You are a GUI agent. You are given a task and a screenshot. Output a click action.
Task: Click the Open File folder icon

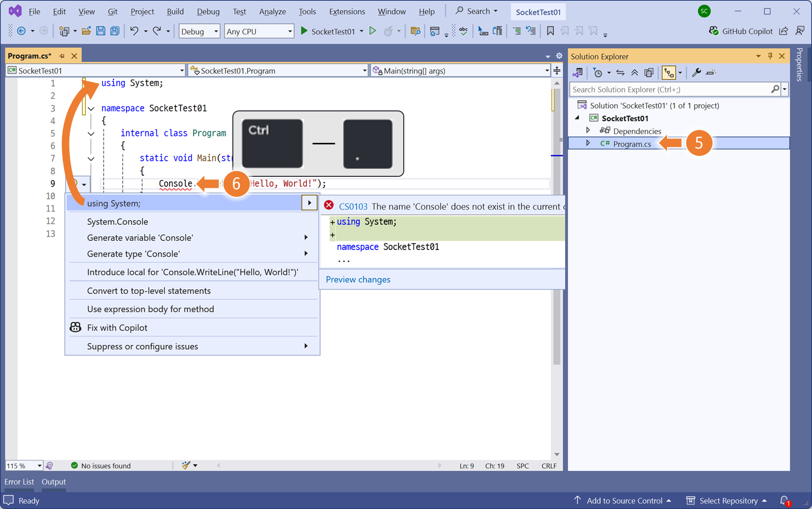pos(86,31)
